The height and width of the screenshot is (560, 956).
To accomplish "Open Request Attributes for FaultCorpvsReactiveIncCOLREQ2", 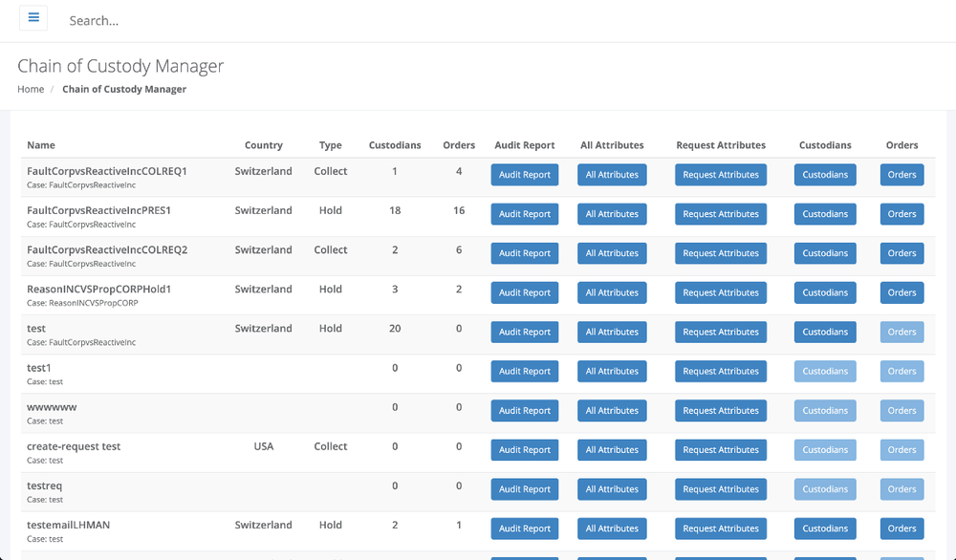I will click(x=721, y=253).
